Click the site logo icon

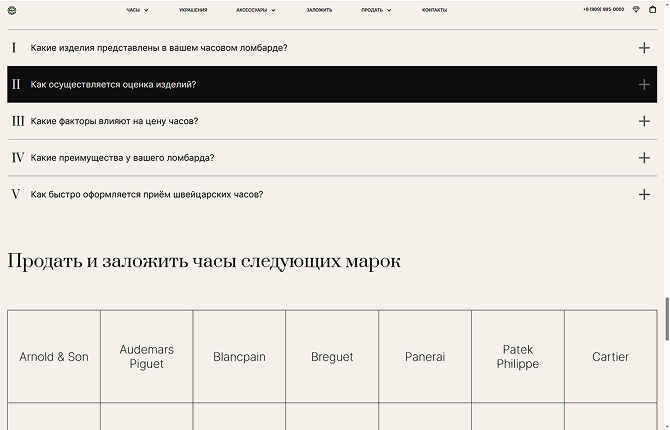(12, 10)
